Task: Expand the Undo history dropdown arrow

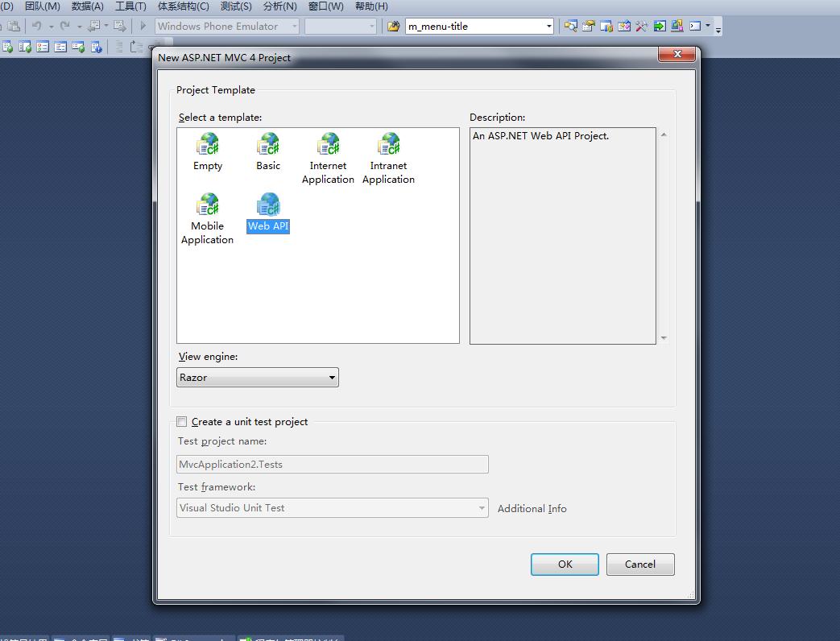Action: [51, 27]
